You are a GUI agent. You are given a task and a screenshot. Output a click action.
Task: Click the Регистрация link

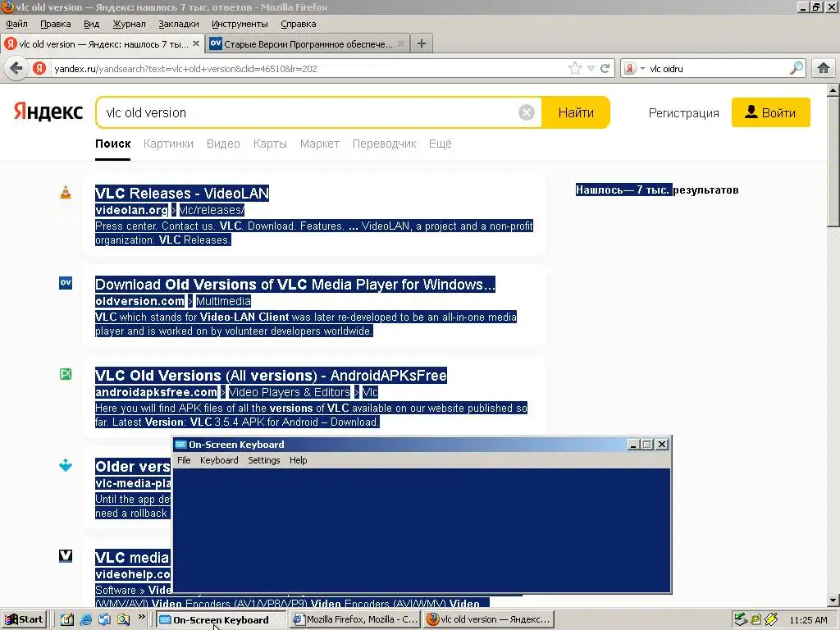tap(683, 113)
